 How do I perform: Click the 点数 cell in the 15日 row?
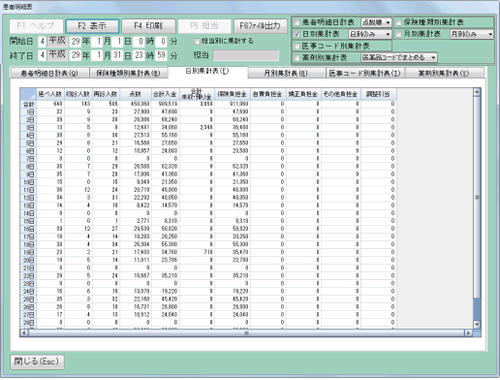[135, 221]
